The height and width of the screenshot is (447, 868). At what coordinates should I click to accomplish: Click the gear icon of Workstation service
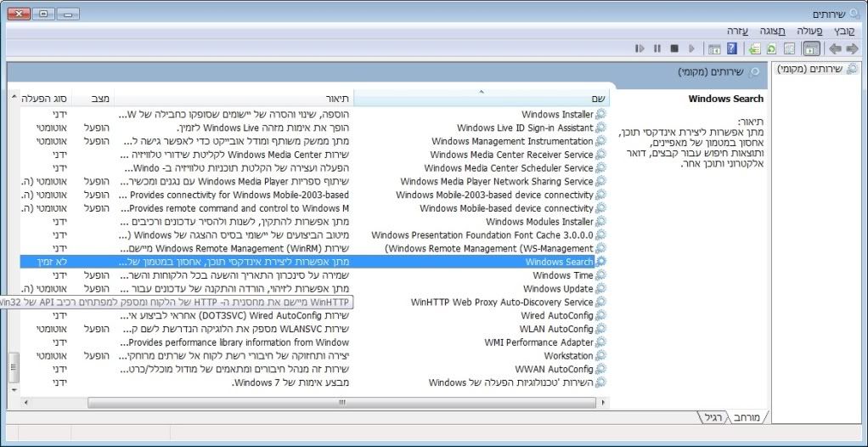600,355
